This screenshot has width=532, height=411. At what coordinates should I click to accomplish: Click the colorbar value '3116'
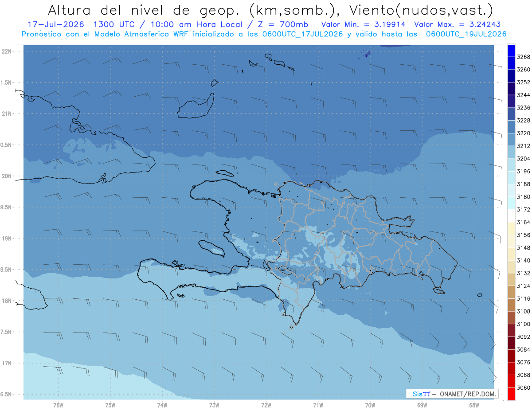[524, 299]
